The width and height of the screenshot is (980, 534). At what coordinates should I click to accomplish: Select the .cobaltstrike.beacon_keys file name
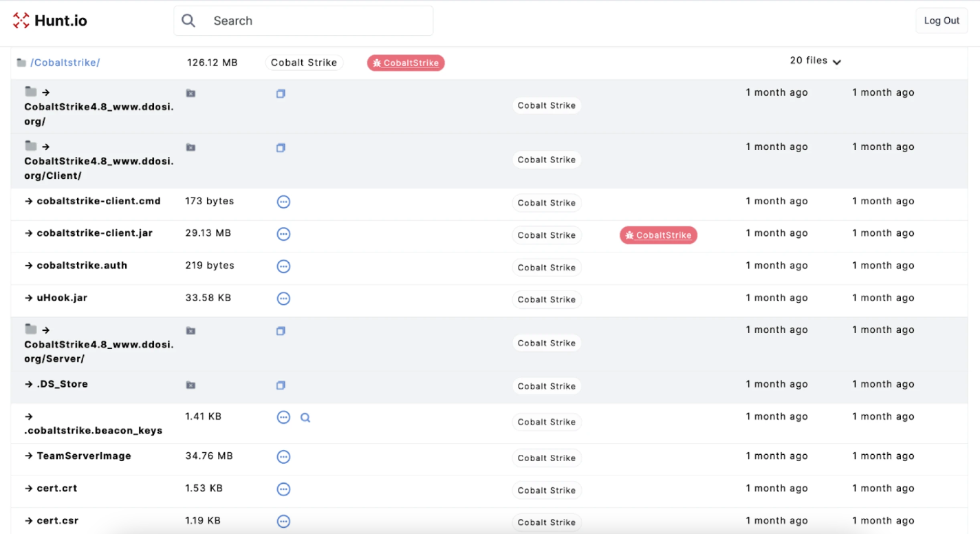(x=94, y=431)
